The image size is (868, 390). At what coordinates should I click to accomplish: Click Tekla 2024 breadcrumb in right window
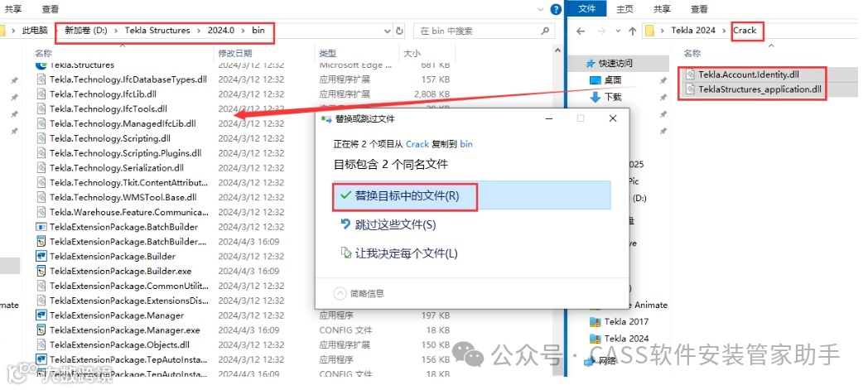click(x=693, y=31)
